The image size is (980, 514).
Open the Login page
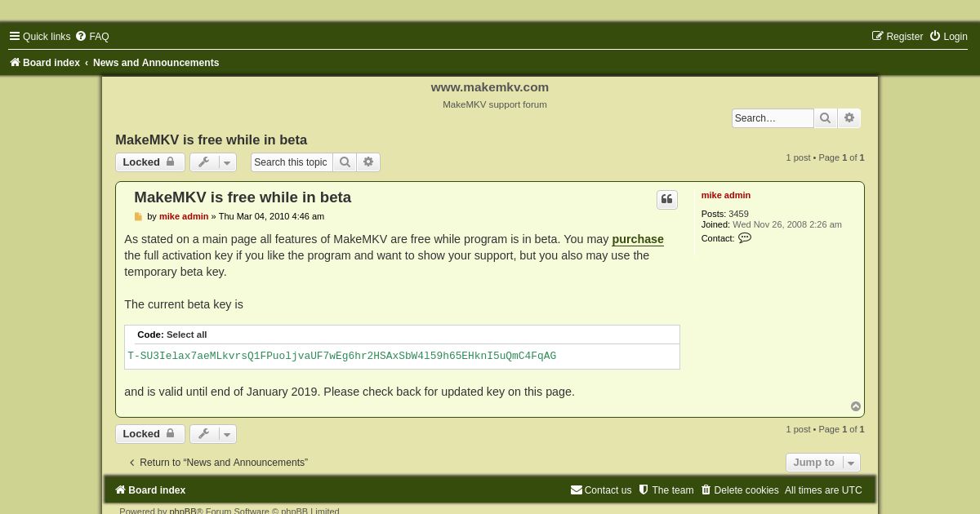[948, 37]
